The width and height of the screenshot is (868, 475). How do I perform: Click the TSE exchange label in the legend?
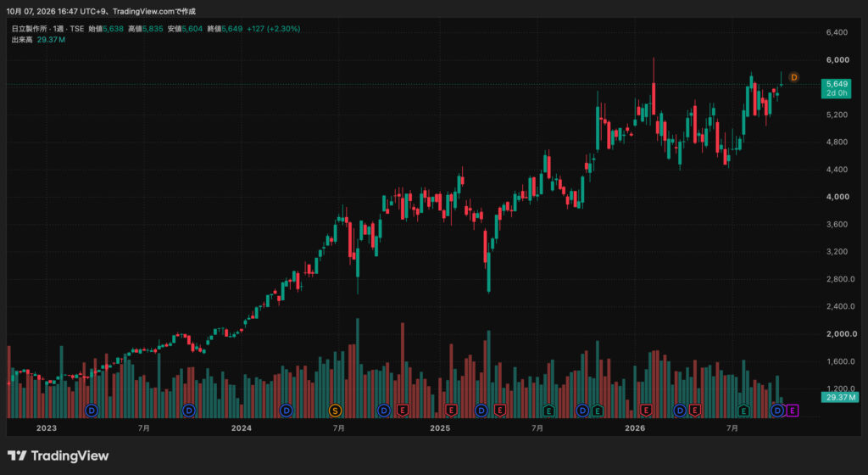(x=77, y=29)
